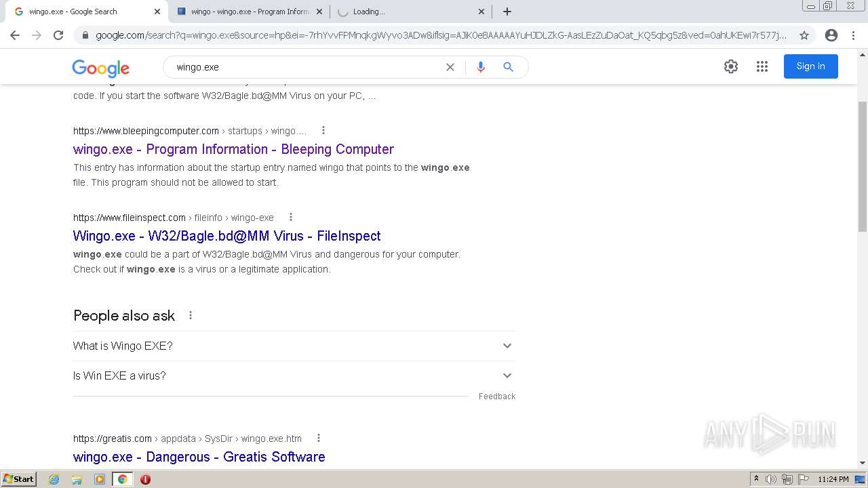Click the Chrome taskbar button
868x488 pixels.
click(122, 479)
